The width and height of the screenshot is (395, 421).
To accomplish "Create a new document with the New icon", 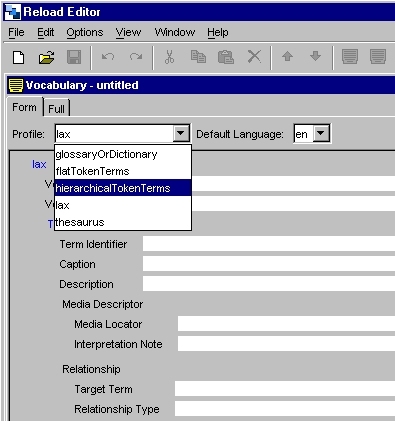I will point(18,57).
